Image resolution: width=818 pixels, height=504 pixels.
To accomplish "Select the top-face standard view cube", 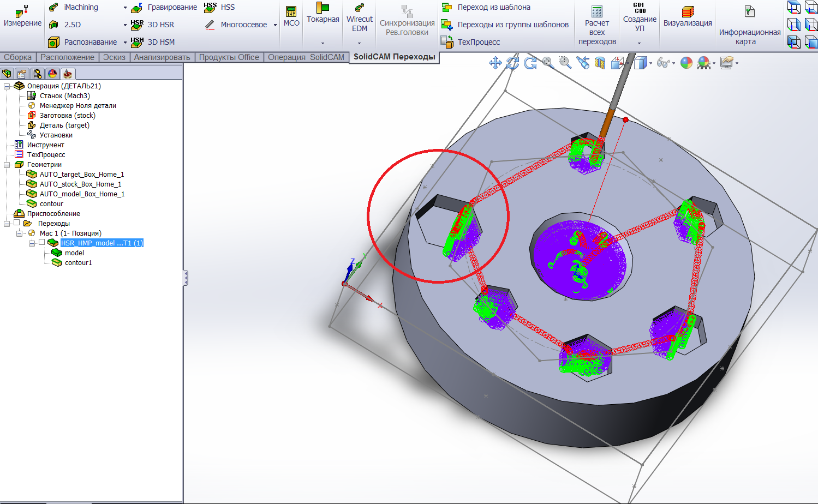I will (794, 8).
